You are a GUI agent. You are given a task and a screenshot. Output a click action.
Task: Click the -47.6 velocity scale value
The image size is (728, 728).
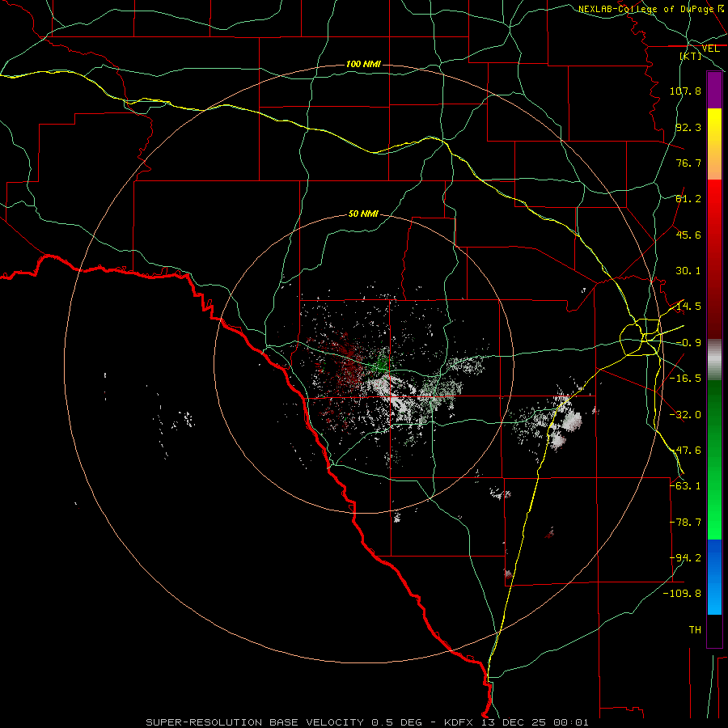click(685, 451)
